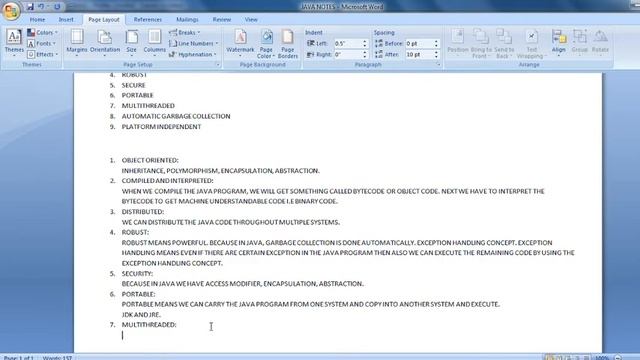Image resolution: width=640 pixels, height=360 pixels.
Task: Open theme Colors dropdown
Action: [x=43, y=32]
